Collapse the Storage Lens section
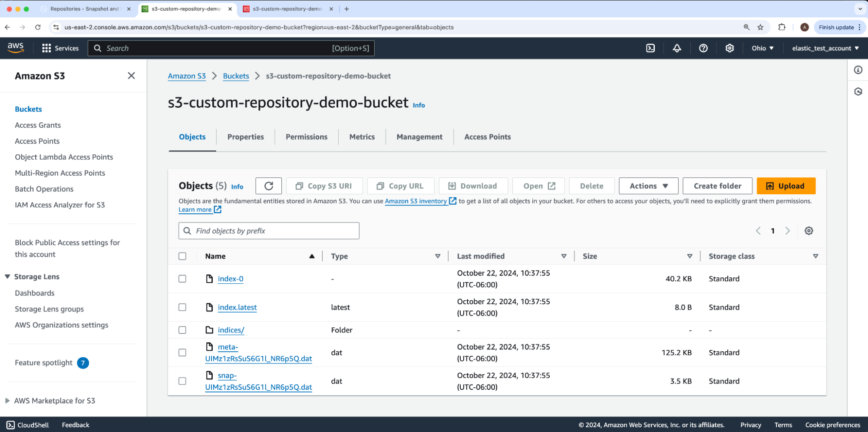The width and height of the screenshot is (868, 432). pyautogui.click(x=7, y=277)
